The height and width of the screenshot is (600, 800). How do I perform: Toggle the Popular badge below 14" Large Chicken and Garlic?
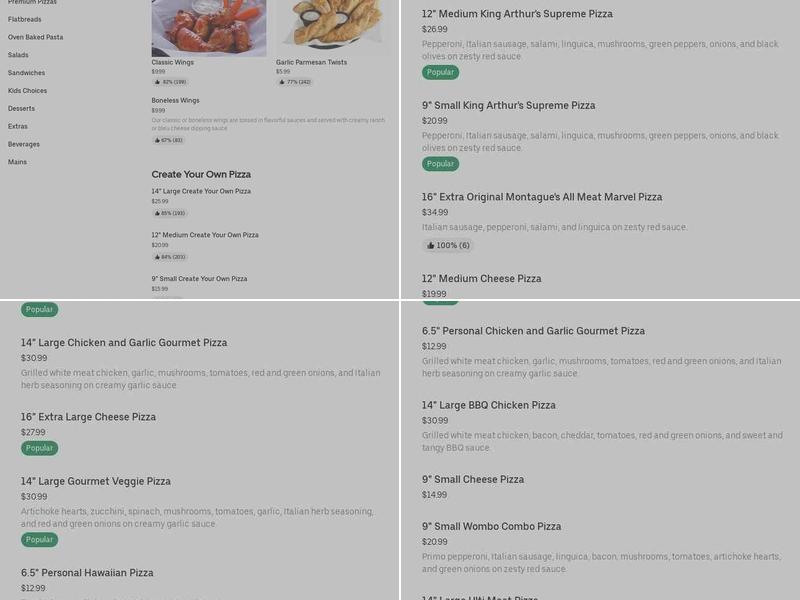tap(37, 309)
